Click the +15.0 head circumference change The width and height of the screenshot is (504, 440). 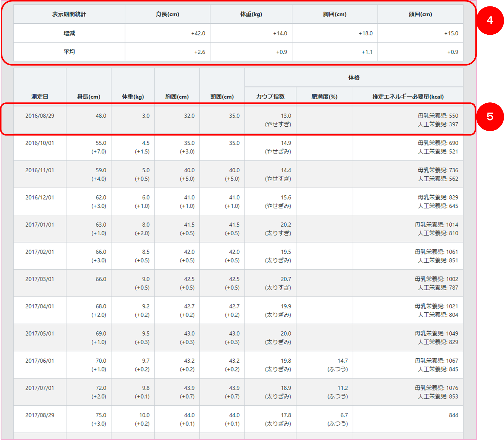click(451, 33)
